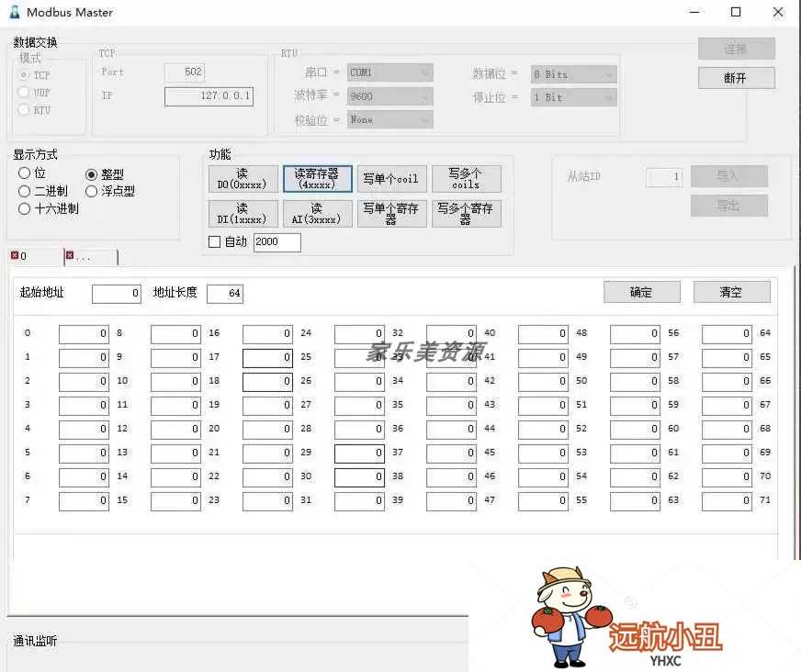Click the value field before label 30
The image size is (801, 672).
click(267, 477)
